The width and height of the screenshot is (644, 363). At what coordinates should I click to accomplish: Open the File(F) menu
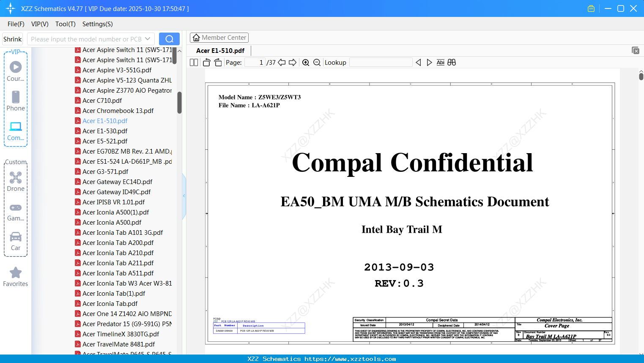click(x=16, y=24)
